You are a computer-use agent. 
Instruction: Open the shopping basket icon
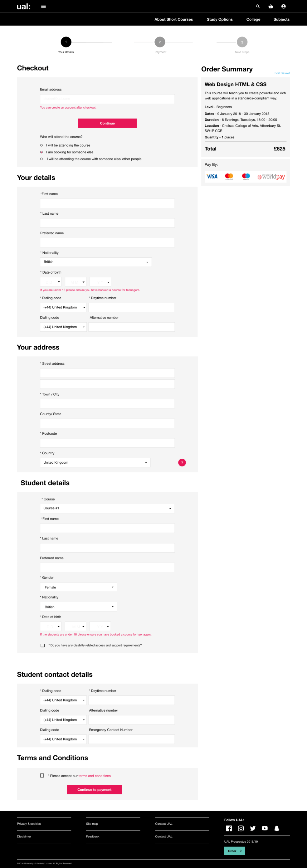point(270,7)
